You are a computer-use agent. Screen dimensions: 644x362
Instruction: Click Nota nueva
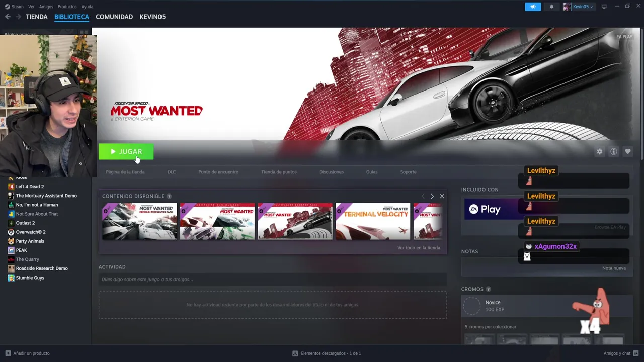[x=614, y=268]
